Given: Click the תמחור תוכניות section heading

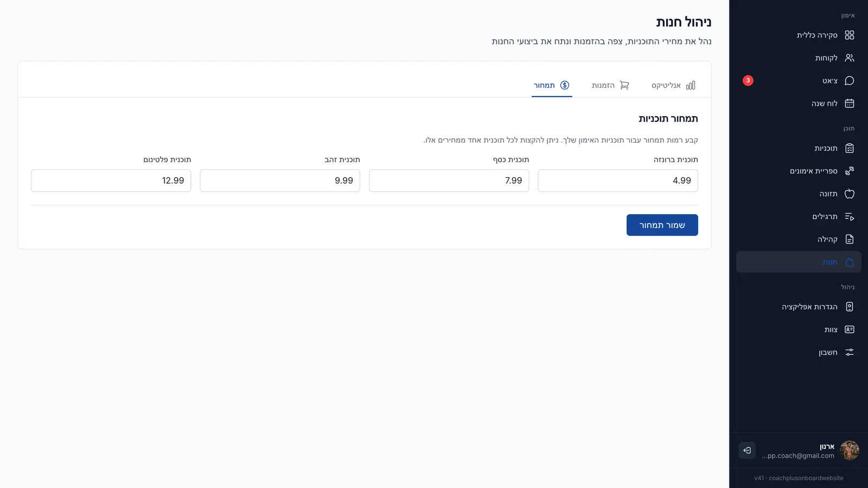Looking at the screenshot, I should 668,119.
